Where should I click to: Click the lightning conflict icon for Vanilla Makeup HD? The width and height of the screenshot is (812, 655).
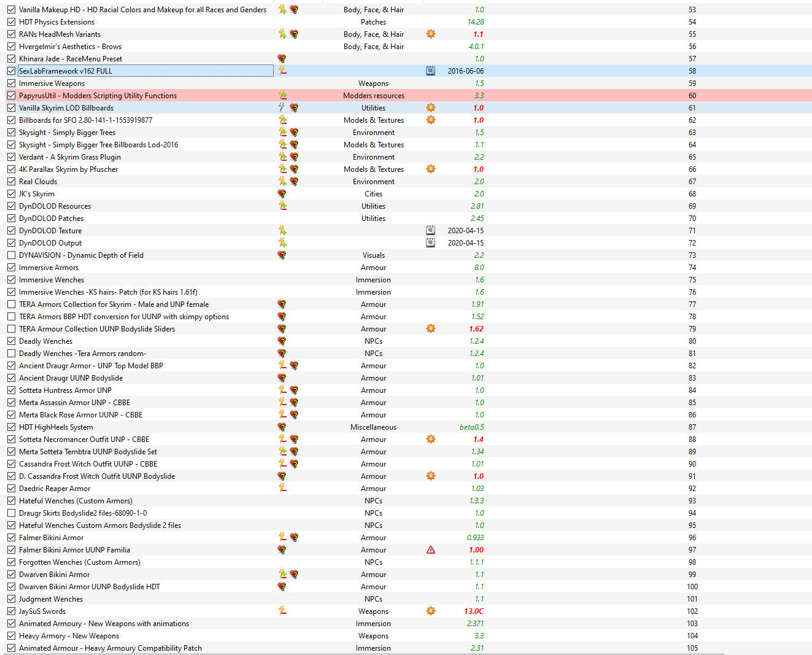pyautogui.click(x=282, y=9)
